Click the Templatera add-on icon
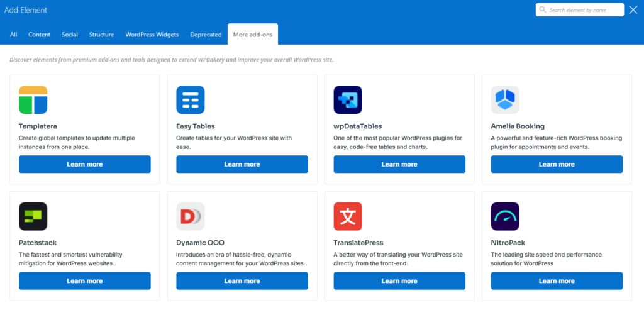 point(33,100)
